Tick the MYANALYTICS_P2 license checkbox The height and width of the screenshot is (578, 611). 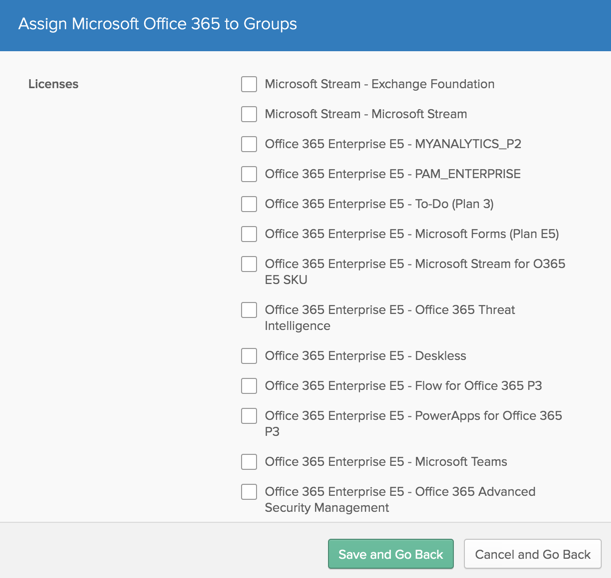point(249,144)
